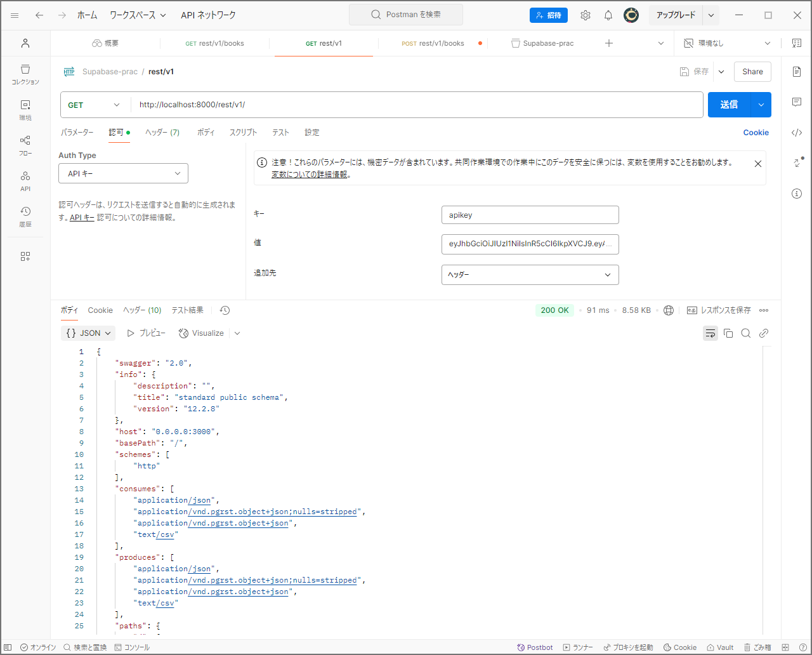Image resolution: width=812 pixels, height=655 pixels.
Task: Open the GET method dropdown
Action: pos(95,104)
